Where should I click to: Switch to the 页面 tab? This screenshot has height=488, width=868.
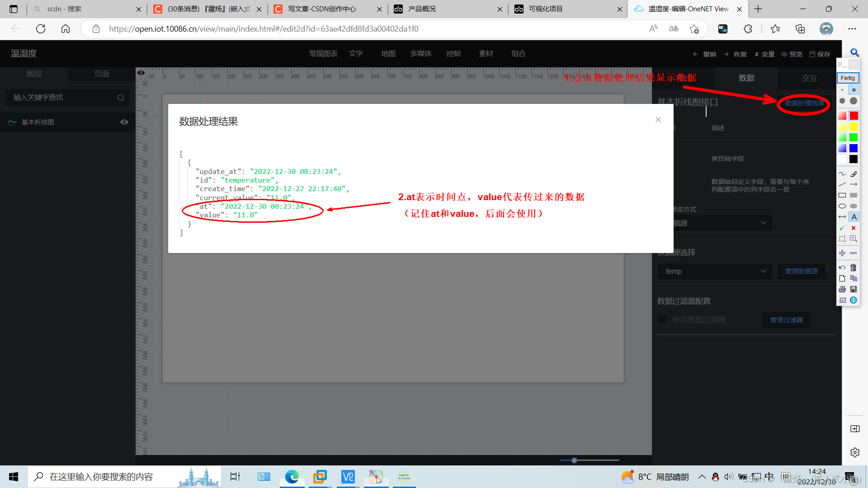[x=101, y=74]
